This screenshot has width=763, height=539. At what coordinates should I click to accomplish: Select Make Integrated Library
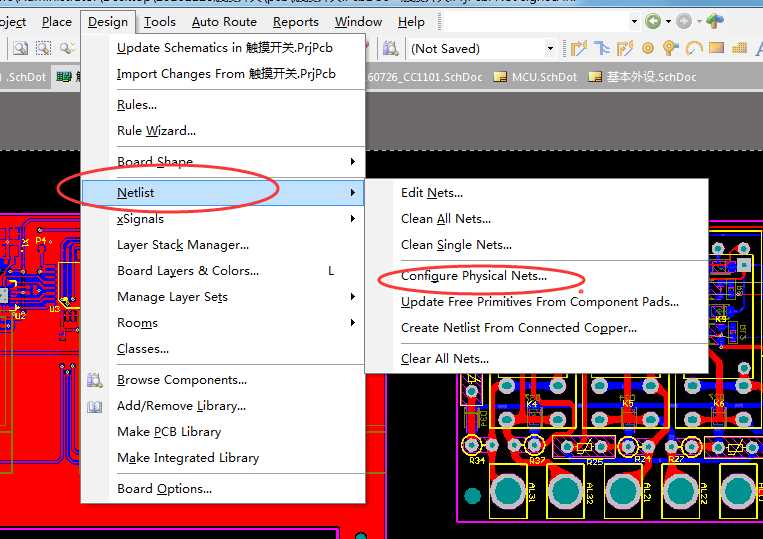(188, 458)
